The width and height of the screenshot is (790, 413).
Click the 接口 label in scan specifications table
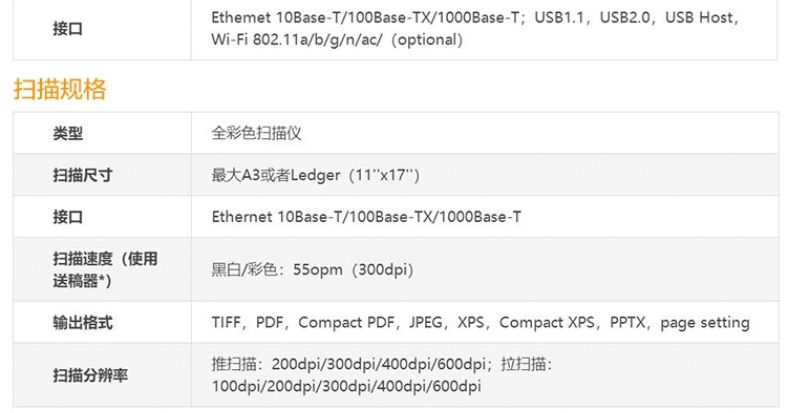68,217
